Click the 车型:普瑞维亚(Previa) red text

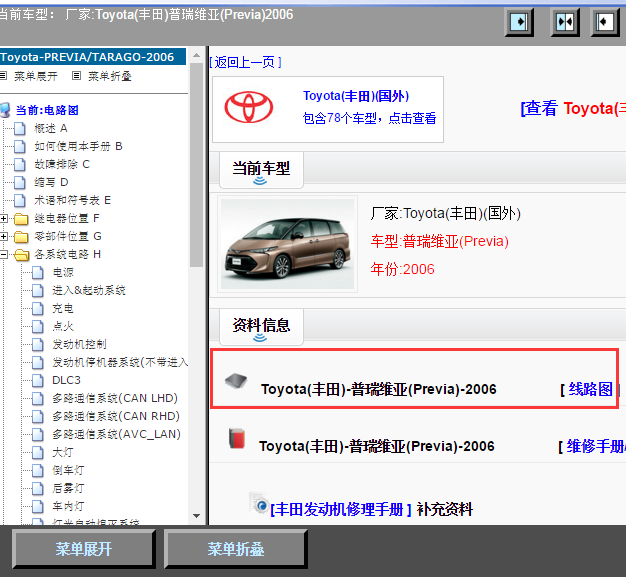pos(440,242)
